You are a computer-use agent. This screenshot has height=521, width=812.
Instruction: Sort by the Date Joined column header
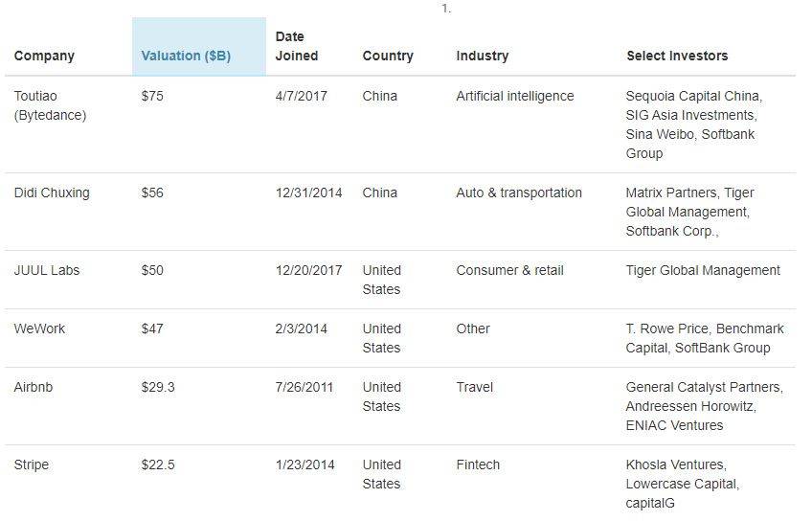coord(297,46)
